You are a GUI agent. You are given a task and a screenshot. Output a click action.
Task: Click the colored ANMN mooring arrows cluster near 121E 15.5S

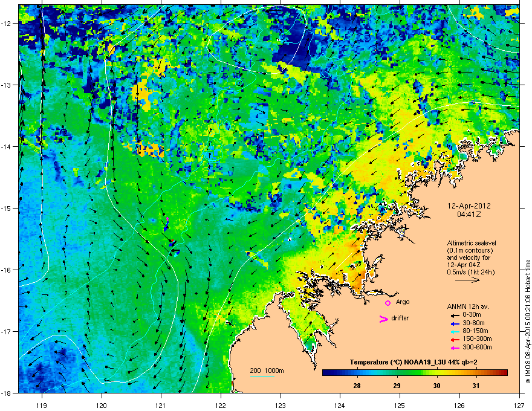[x=172, y=236]
